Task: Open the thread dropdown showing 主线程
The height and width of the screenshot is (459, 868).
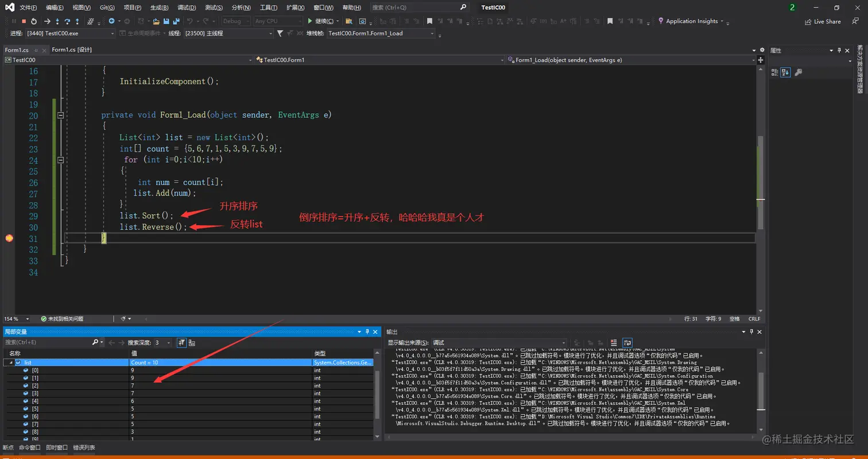Action: click(x=228, y=33)
